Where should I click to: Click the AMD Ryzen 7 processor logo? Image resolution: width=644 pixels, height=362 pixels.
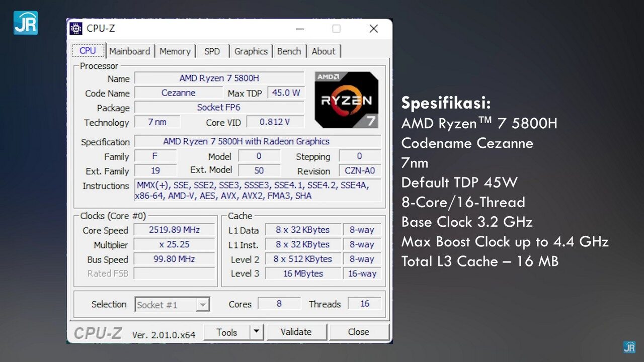tap(347, 100)
